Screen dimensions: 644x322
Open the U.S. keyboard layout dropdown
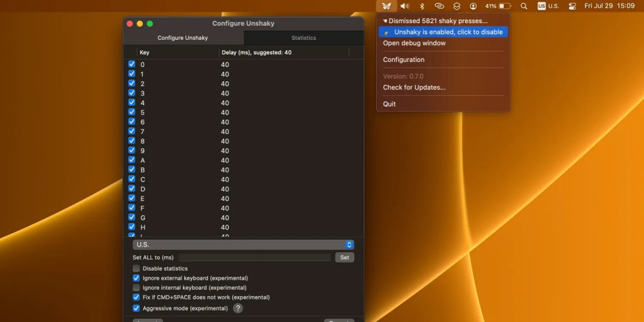(243, 245)
